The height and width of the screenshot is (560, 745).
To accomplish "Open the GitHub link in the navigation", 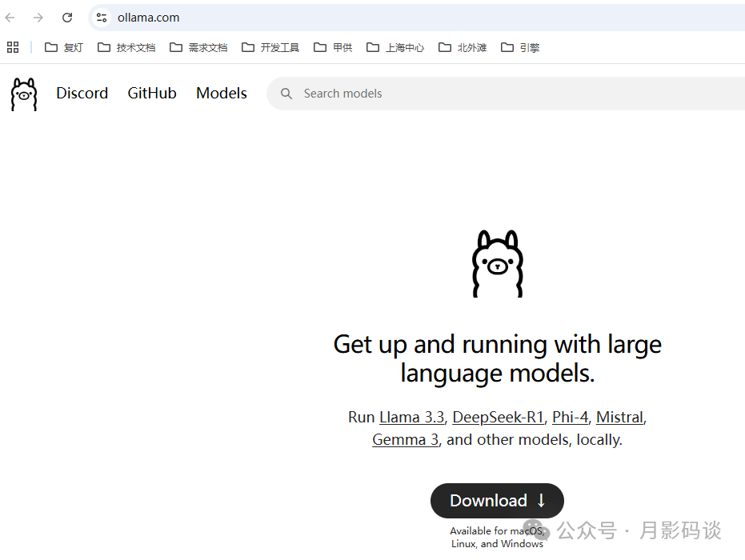I will tap(152, 93).
